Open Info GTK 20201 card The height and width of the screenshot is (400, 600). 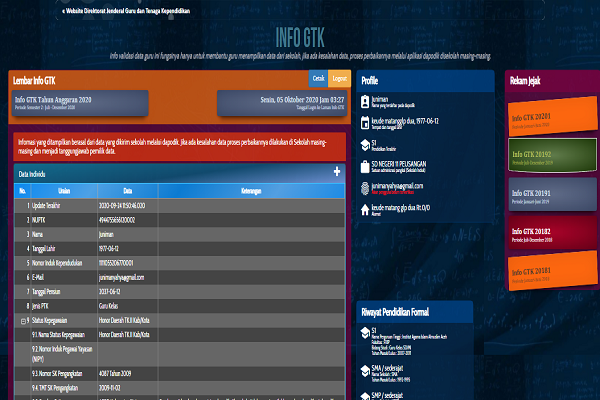click(x=553, y=116)
